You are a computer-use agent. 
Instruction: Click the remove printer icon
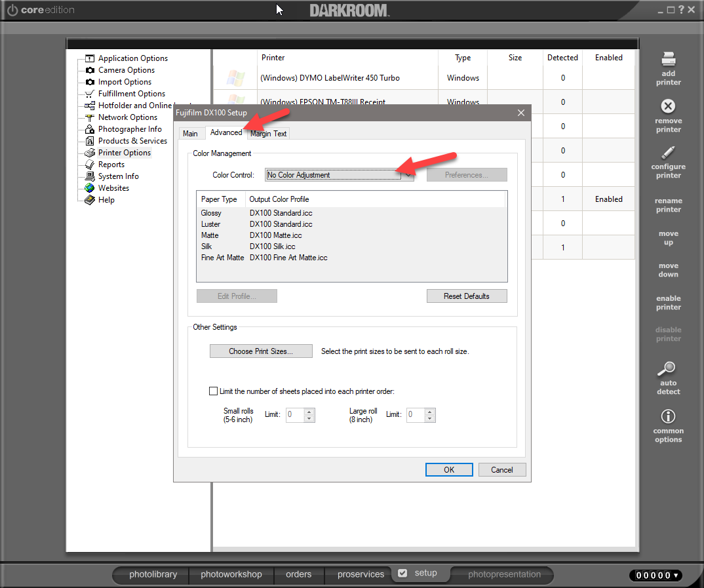pos(668,106)
